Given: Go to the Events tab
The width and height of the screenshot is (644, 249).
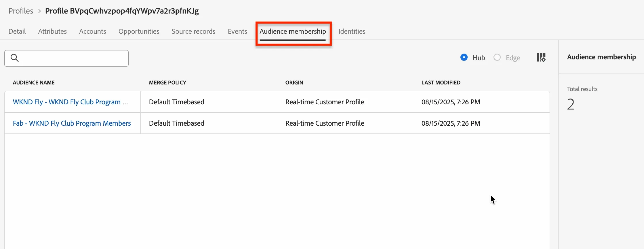Looking at the screenshot, I should coord(237,31).
